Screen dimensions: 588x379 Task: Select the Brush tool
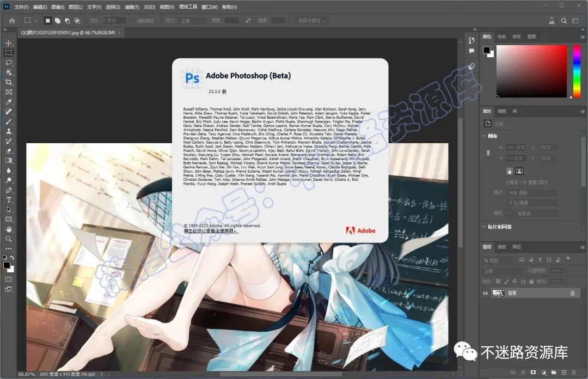pyautogui.click(x=9, y=121)
